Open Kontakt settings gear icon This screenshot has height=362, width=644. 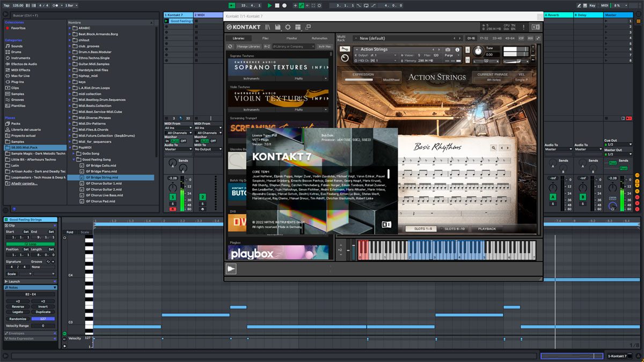click(288, 27)
